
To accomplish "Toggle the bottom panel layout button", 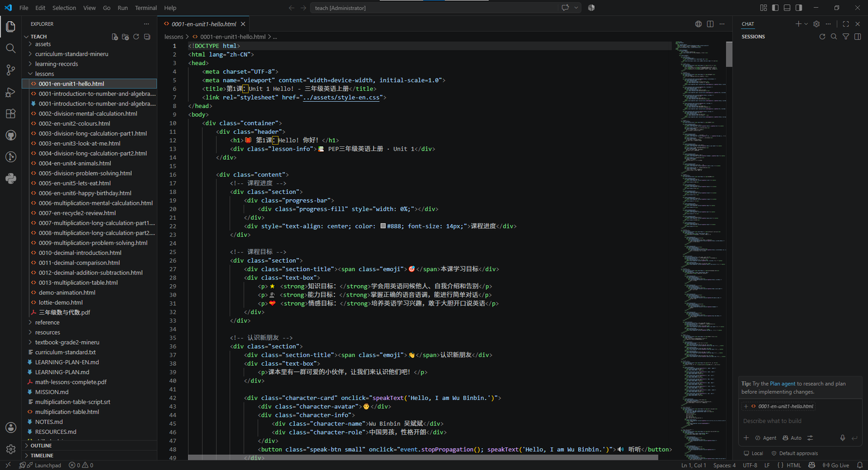I will (787, 8).
